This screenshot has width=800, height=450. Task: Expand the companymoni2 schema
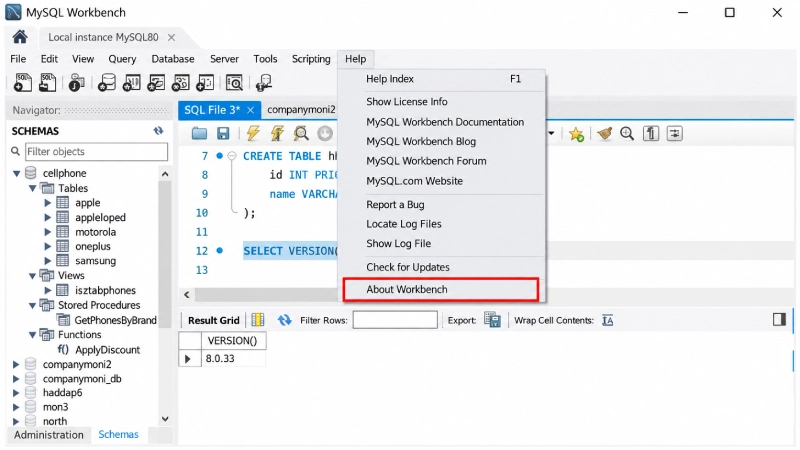click(16, 364)
